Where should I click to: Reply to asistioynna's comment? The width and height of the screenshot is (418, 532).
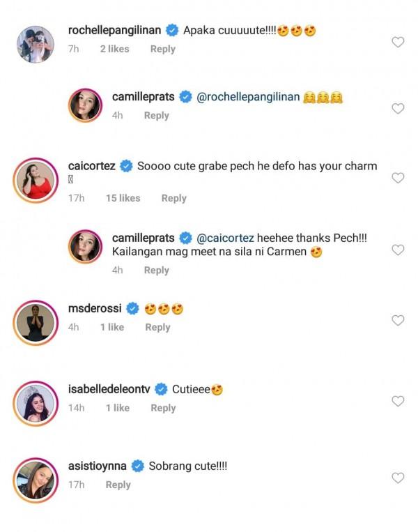[x=118, y=485]
